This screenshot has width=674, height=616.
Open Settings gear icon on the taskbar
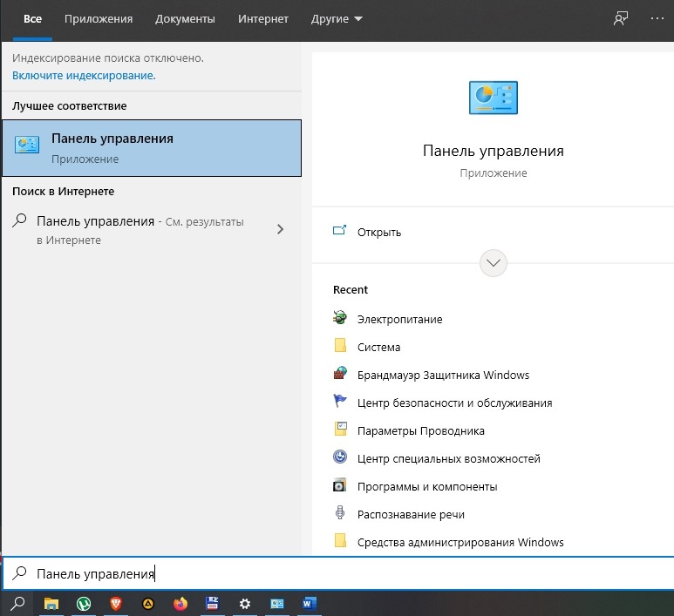pos(245,604)
